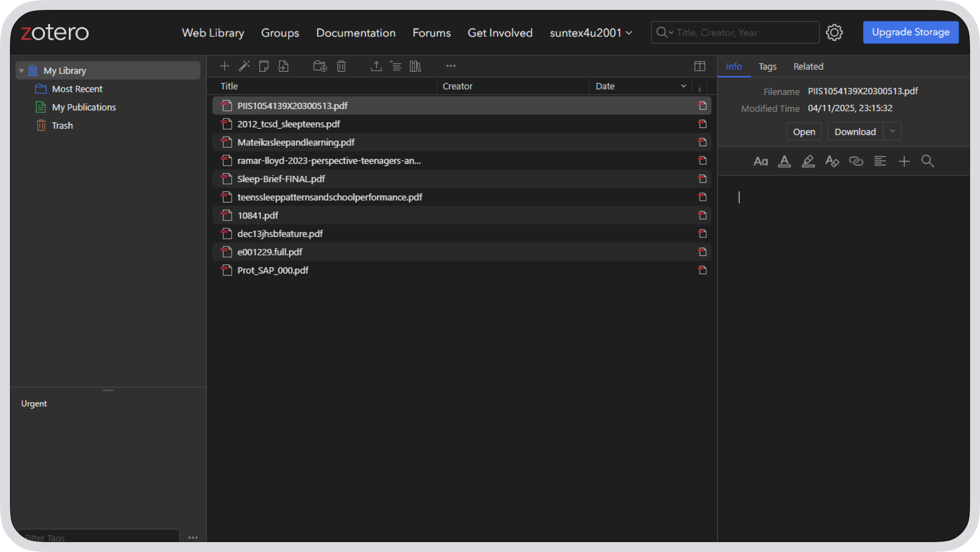Image resolution: width=980 pixels, height=552 pixels.
Task: Click the Export upload-arrow icon
Action: pyautogui.click(x=376, y=66)
